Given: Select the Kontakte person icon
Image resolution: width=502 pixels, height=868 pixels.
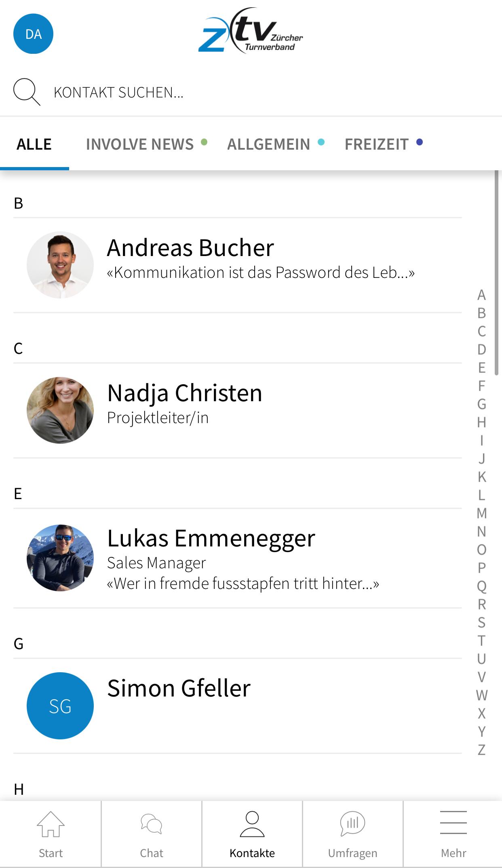Looking at the screenshot, I should click(252, 824).
